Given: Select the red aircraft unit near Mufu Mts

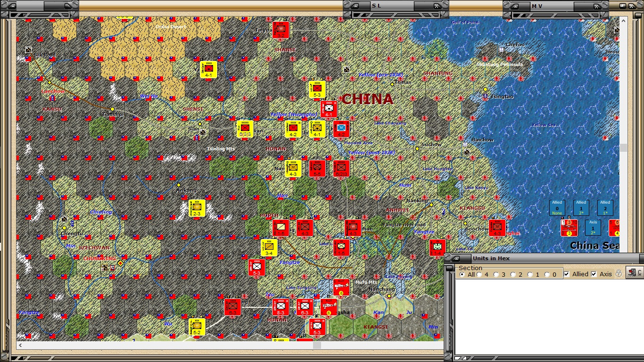Looking at the screenshot, I should [x=341, y=288].
